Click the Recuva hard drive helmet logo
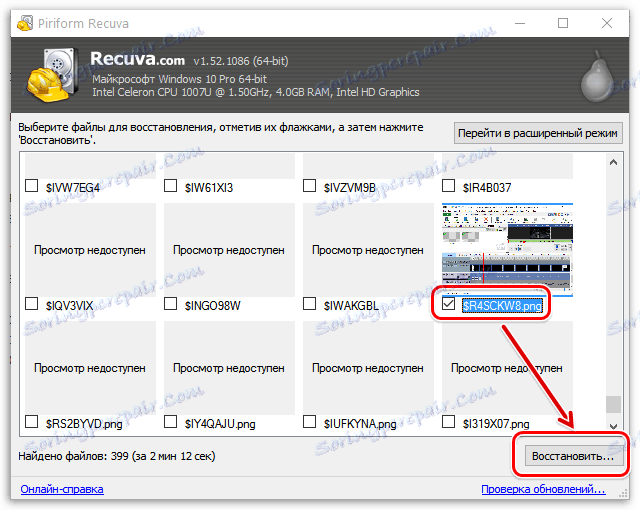This screenshot has height=510, width=640. tap(53, 75)
